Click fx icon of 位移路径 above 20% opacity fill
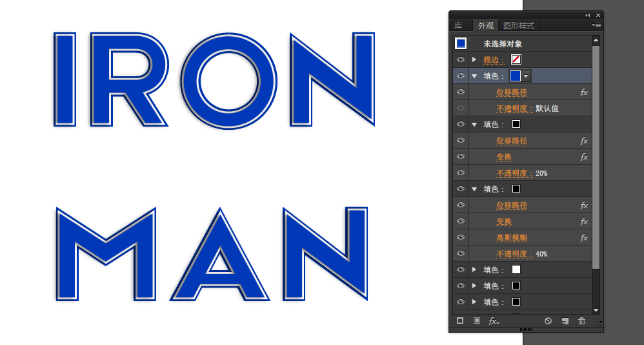 584,141
